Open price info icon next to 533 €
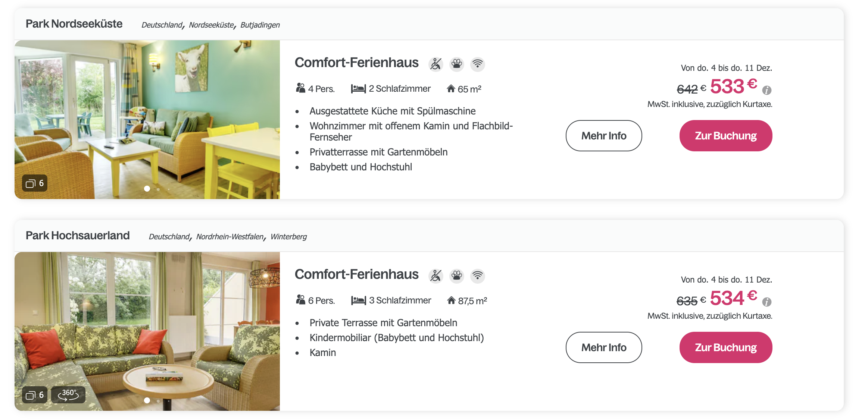This screenshot has height=419, width=868. pyautogui.click(x=767, y=90)
